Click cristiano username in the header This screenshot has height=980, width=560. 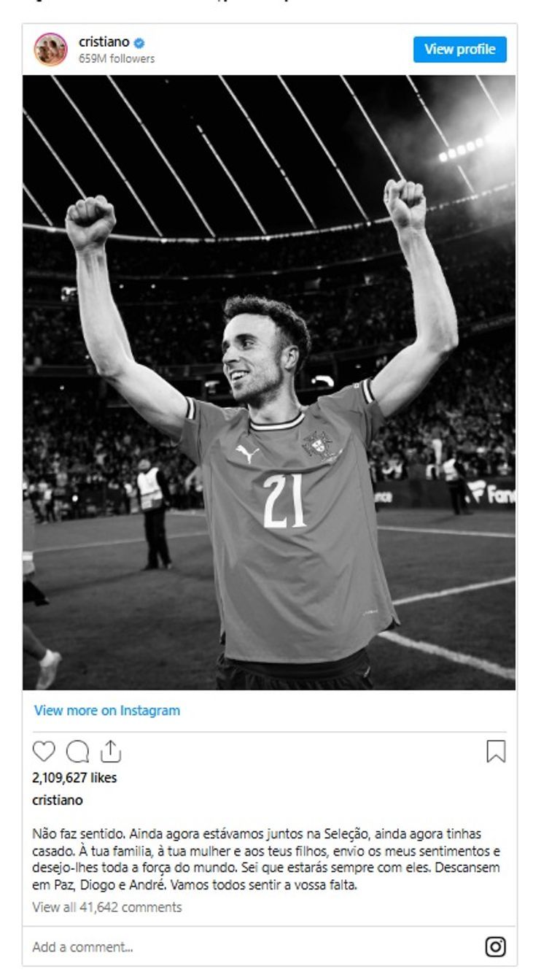pos(104,42)
